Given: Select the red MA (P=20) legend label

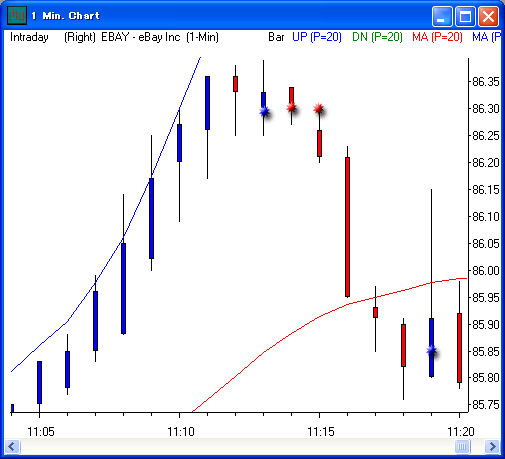Looking at the screenshot, I should (437, 37).
